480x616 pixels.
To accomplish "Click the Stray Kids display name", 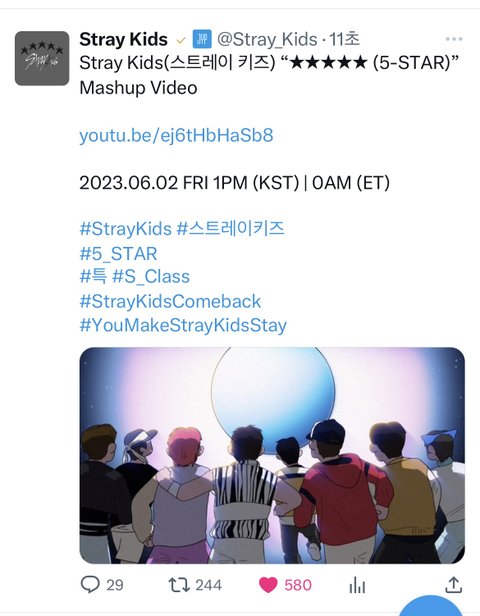I will coord(123,39).
